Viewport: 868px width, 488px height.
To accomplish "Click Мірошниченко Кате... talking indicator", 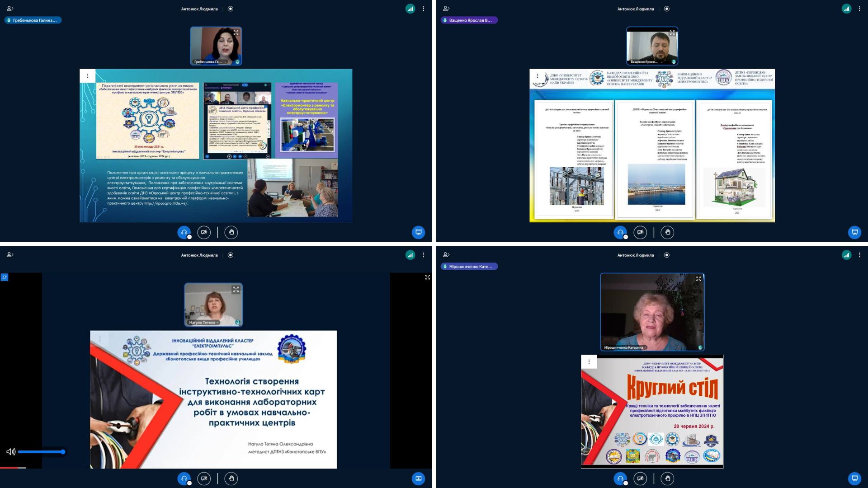I will 469,267.
